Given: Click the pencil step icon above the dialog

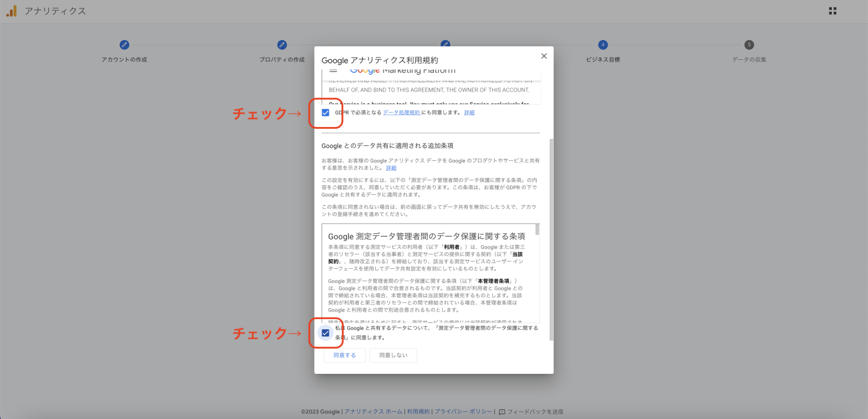Looking at the screenshot, I should coord(445,45).
